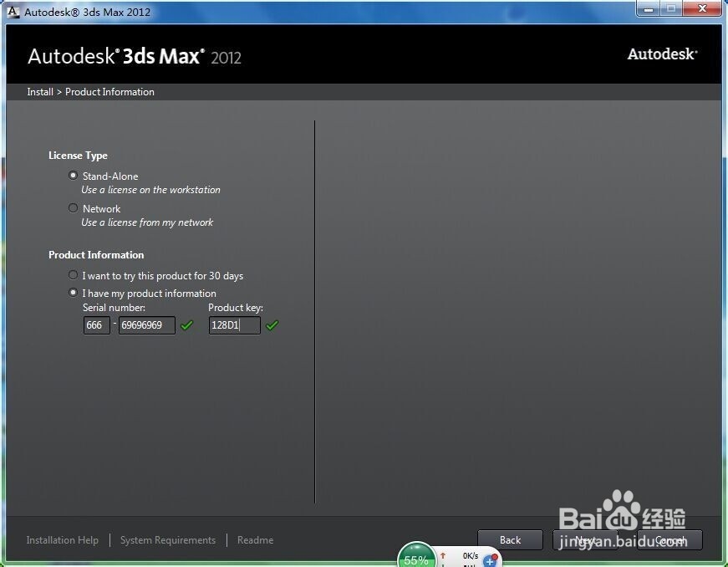The width and height of the screenshot is (728, 567).
Task: Choose the Network license radio button
Action: point(73,208)
